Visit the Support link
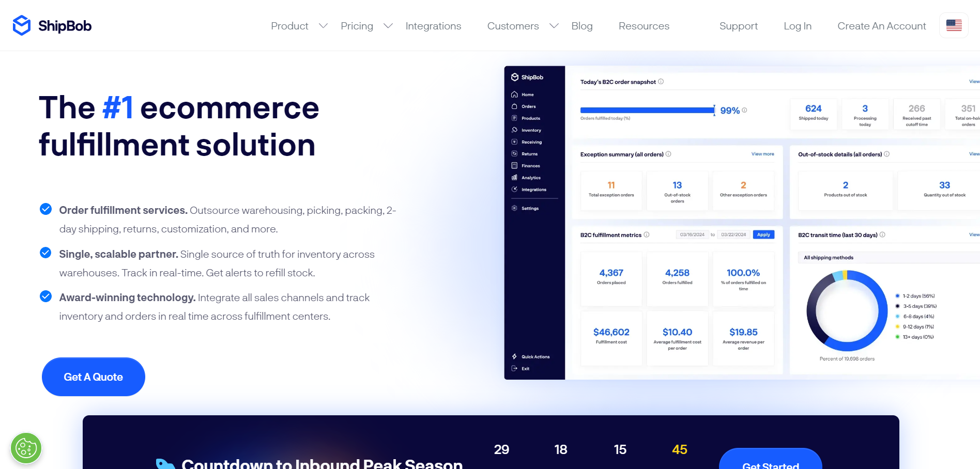 pos(739,26)
